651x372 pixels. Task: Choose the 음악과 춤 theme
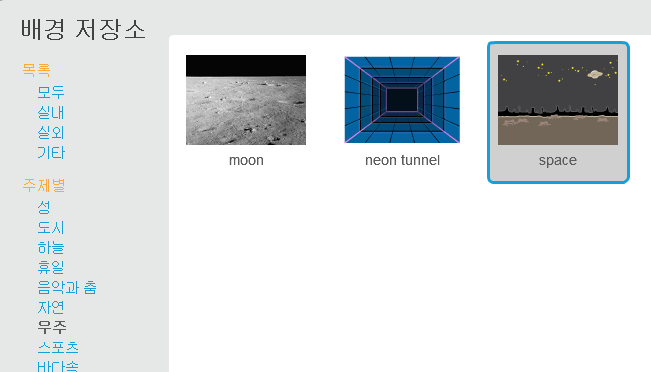67,287
